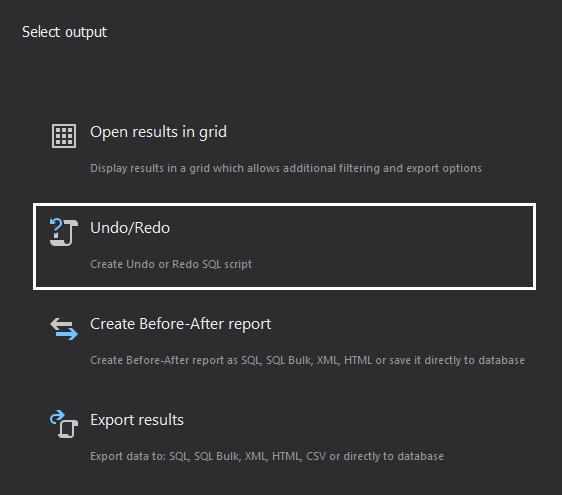The image size is (562, 495).
Task: Click the blue curved arrow on Export icon
Action: (x=57, y=417)
